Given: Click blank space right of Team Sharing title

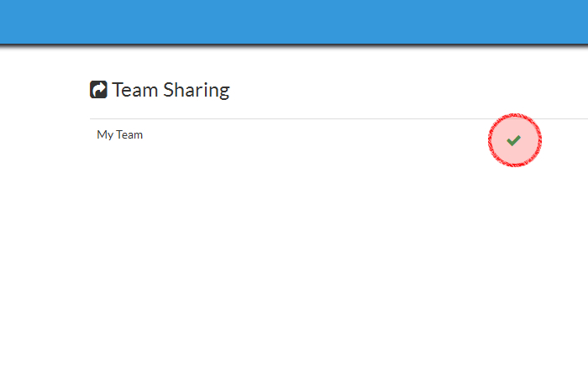Looking at the screenshot, I should [378, 90].
